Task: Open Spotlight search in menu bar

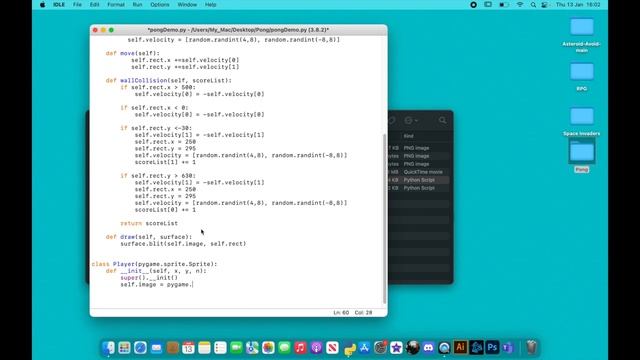Action: 533,4
